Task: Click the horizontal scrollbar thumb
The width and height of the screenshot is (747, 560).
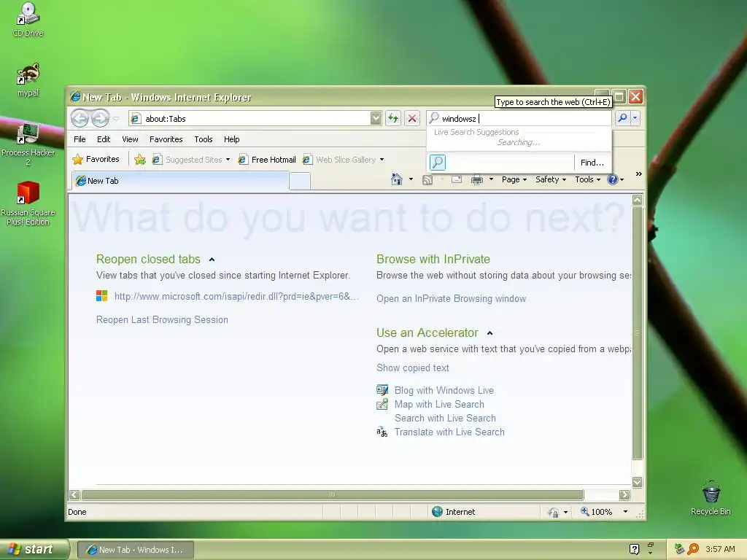Action: (x=333, y=495)
